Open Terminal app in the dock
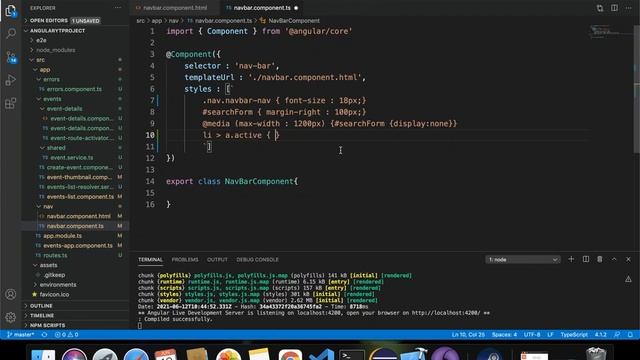This screenshot has width=640, height=360. 352,354
